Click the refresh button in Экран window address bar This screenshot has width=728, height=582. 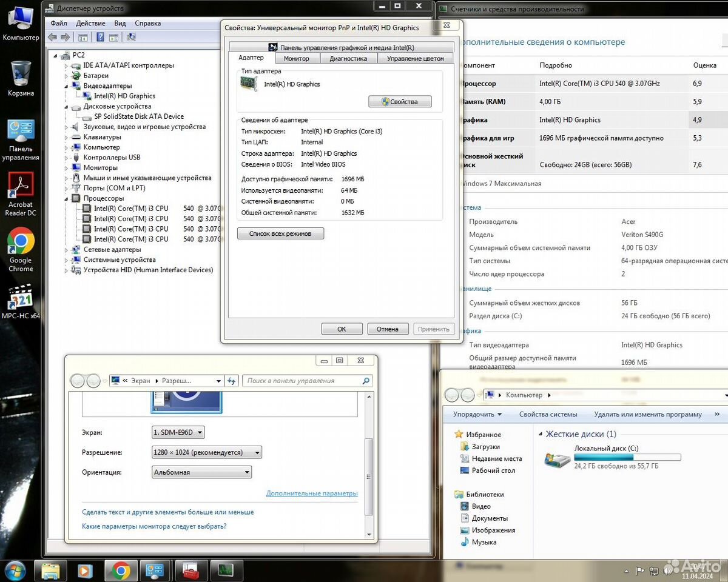pyautogui.click(x=231, y=381)
